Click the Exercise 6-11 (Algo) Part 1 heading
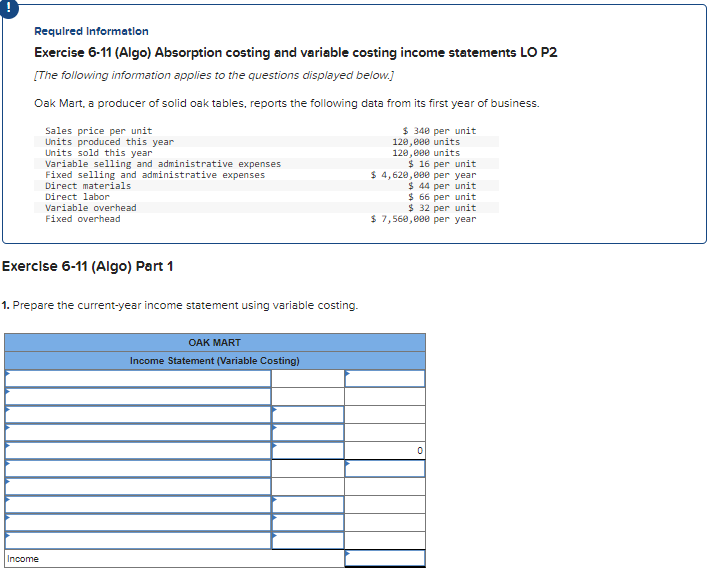This screenshot has width=718, height=578. point(87,266)
